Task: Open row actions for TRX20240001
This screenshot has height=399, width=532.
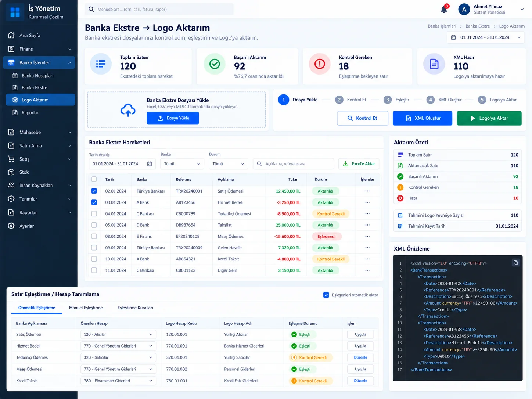Action: (x=367, y=191)
